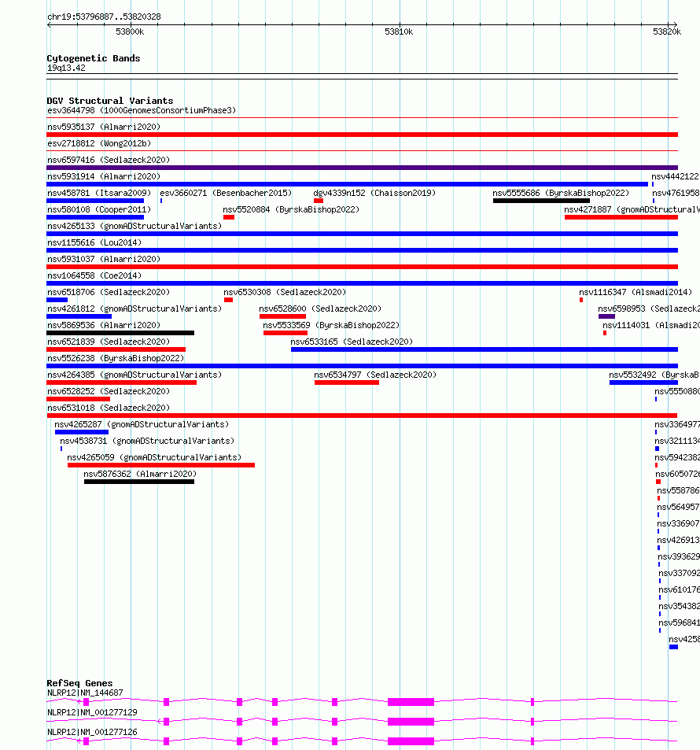Select the red bar under nsv6528600 Sedlazeck2020
The height and width of the screenshot is (750, 700).
tap(282, 316)
